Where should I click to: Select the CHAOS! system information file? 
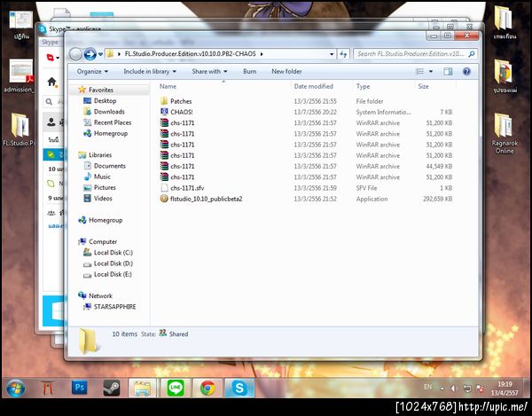coord(181,112)
